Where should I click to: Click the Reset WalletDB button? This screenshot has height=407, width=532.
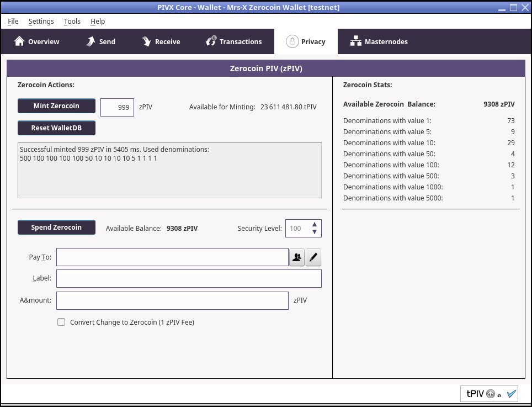click(56, 128)
